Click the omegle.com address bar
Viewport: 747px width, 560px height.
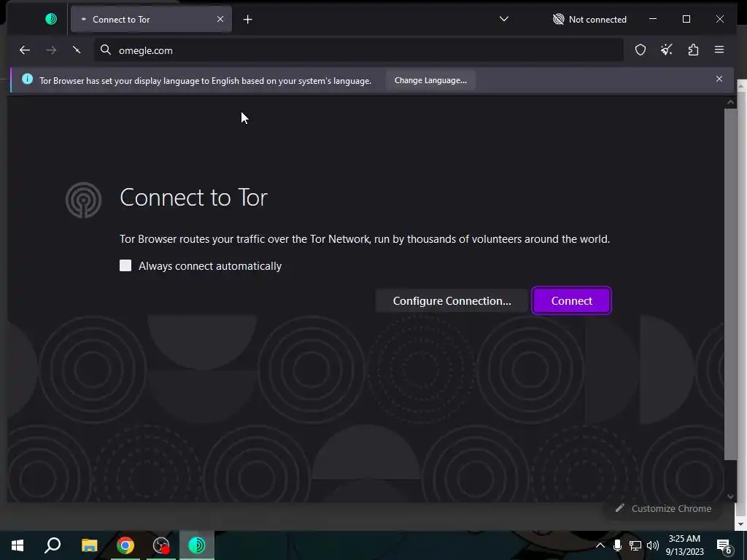(358, 50)
